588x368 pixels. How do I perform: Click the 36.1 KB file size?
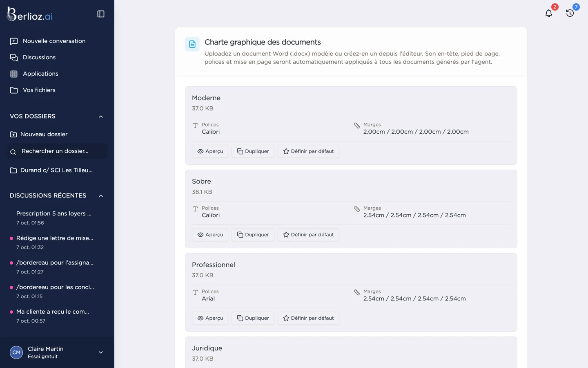(x=202, y=192)
